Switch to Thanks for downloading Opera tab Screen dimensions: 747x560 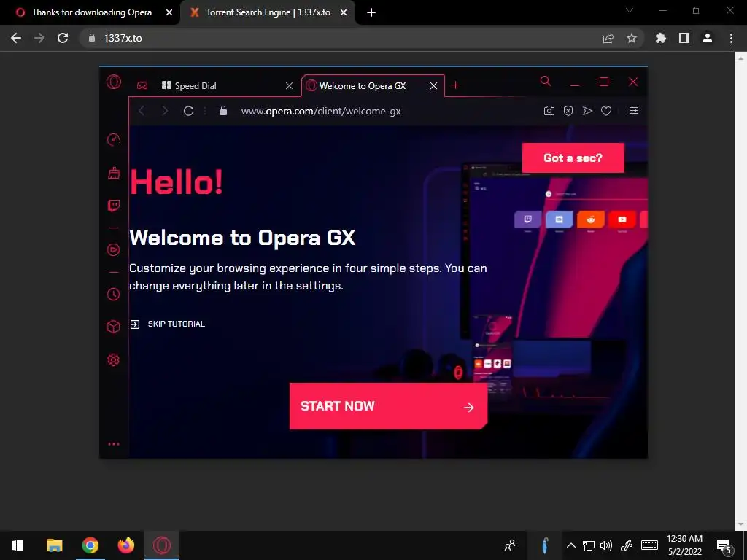pyautogui.click(x=91, y=12)
